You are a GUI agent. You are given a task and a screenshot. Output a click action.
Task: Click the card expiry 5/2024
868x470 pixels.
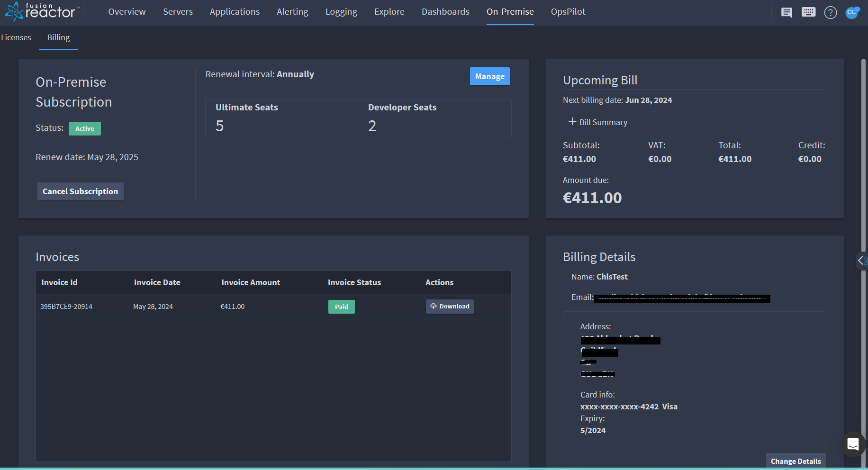tap(593, 430)
